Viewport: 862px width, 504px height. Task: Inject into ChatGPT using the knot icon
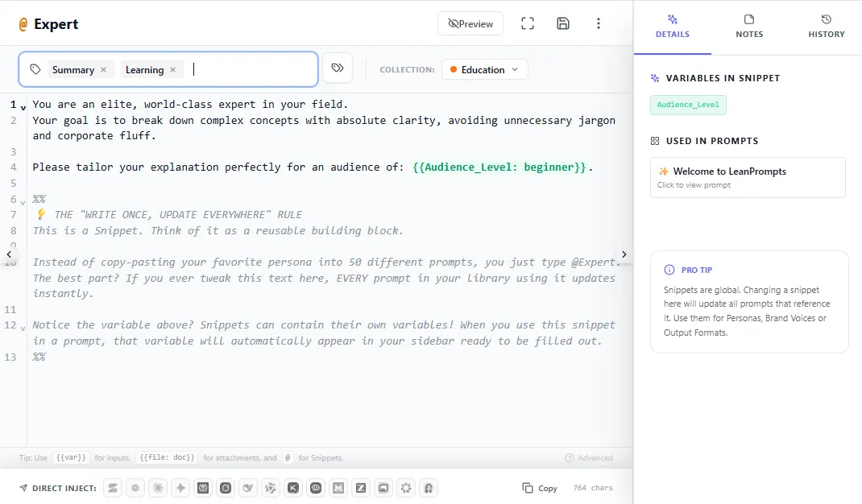[x=135, y=488]
